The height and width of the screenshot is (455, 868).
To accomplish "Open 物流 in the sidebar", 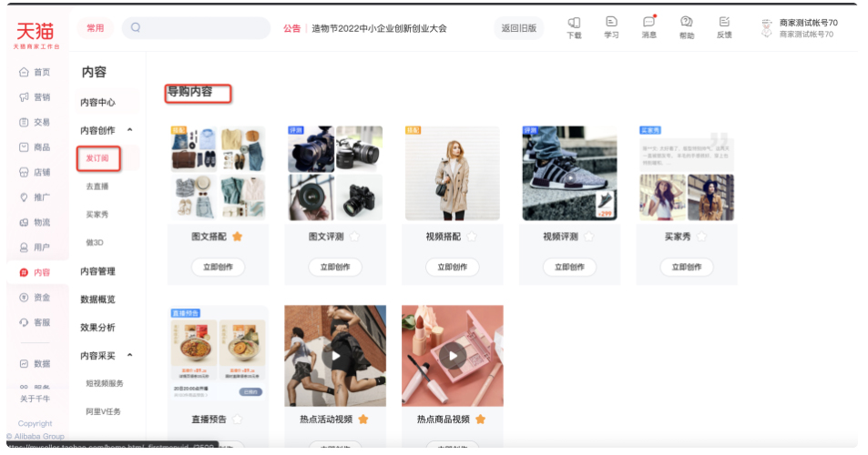I will pos(35,222).
